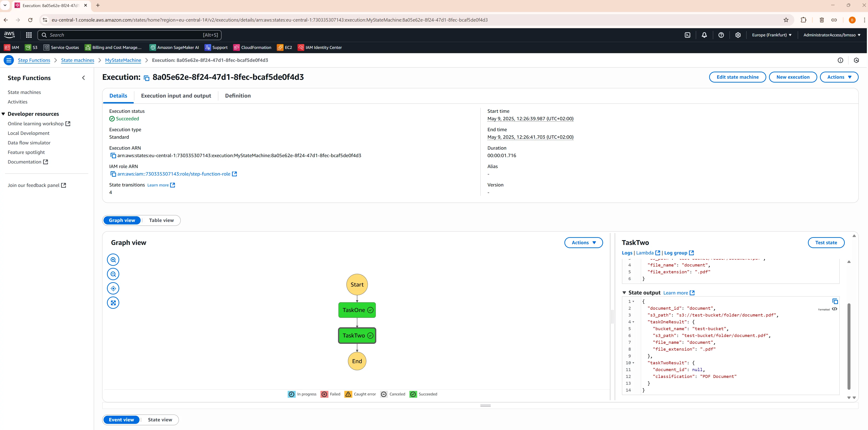Copy the execution ID next to the title
868x430 pixels.
[147, 78]
